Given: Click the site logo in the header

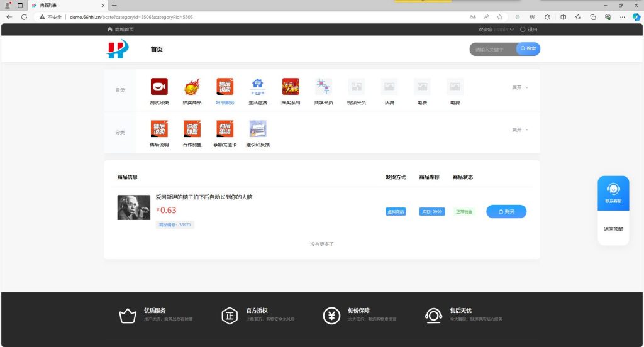Looking at the screenshot, I should [118, 49].
